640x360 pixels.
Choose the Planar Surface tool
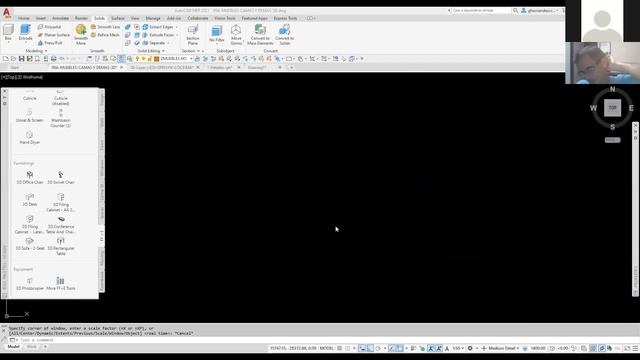tap(53, 35)
